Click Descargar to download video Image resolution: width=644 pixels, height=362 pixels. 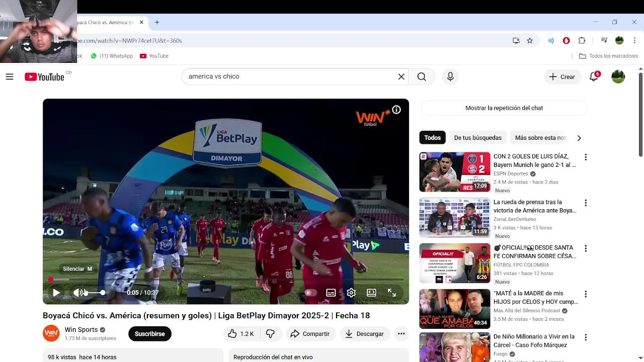(x=364, y=334)
